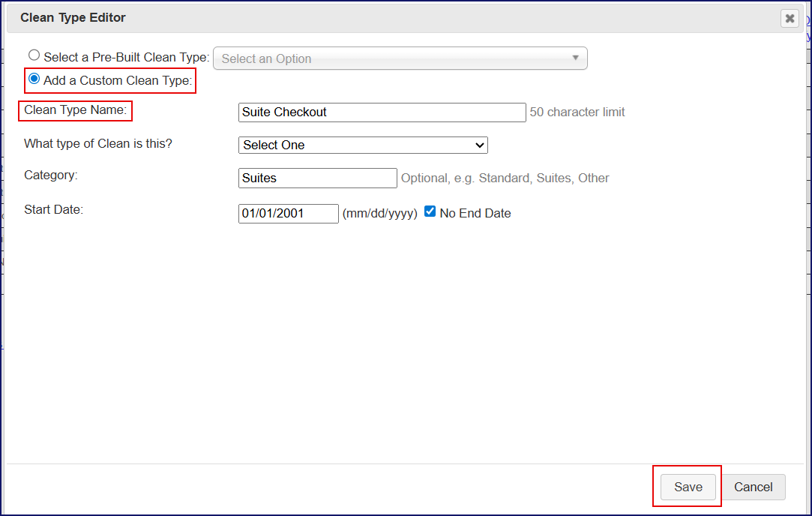Expand the Select One clean type dropdown
Viewport: 812px width, 516px height.
pos(363,145)
